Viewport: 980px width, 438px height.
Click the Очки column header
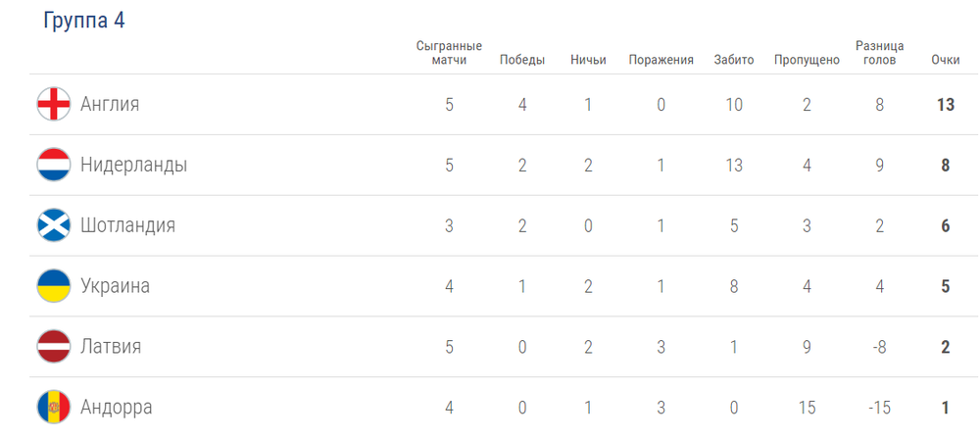point(945,60)
